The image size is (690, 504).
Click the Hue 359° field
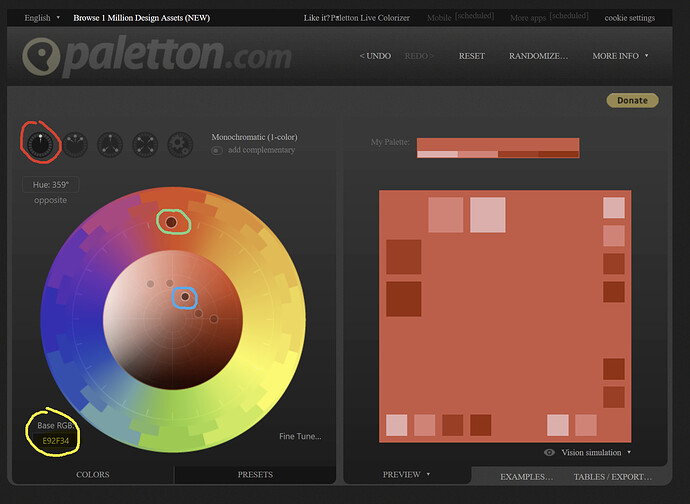coord(51,185)
